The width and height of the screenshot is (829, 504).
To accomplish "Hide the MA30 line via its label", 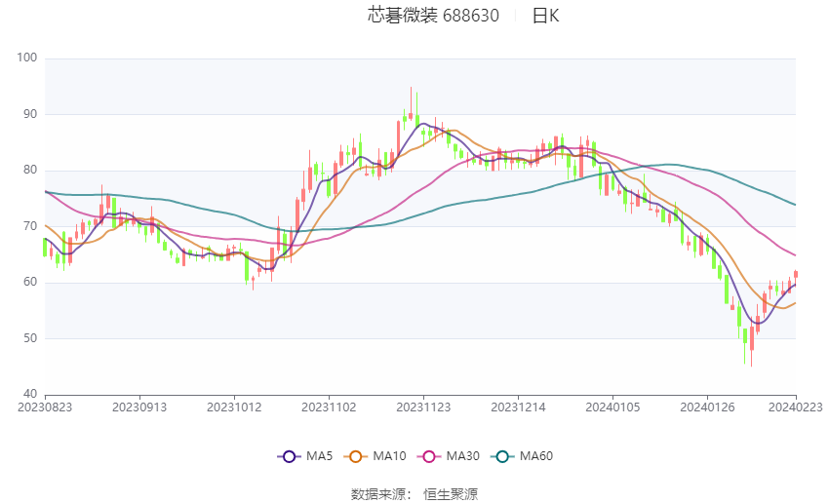I will [x=462, y=456].
